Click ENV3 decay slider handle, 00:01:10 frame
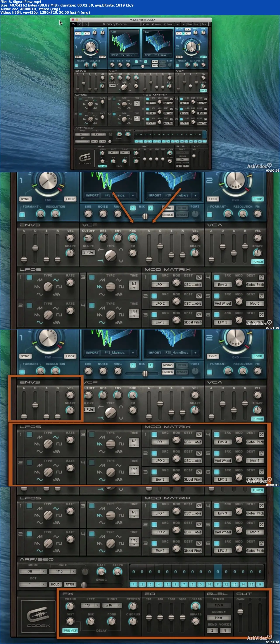 click(x=35, y=248)
